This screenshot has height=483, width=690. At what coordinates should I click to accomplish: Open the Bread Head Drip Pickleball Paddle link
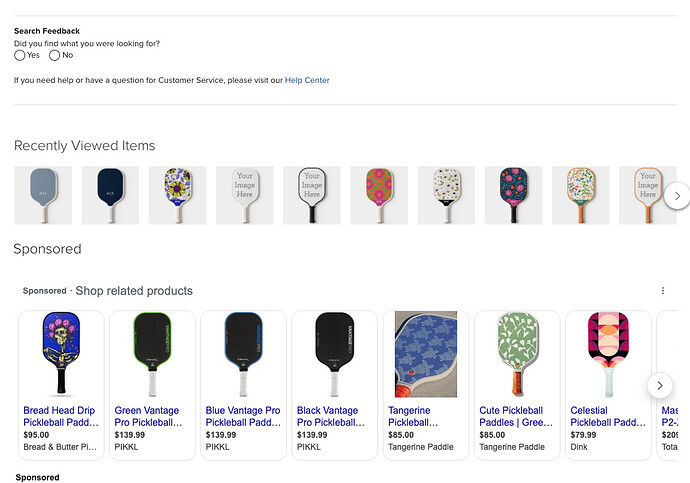61,416
